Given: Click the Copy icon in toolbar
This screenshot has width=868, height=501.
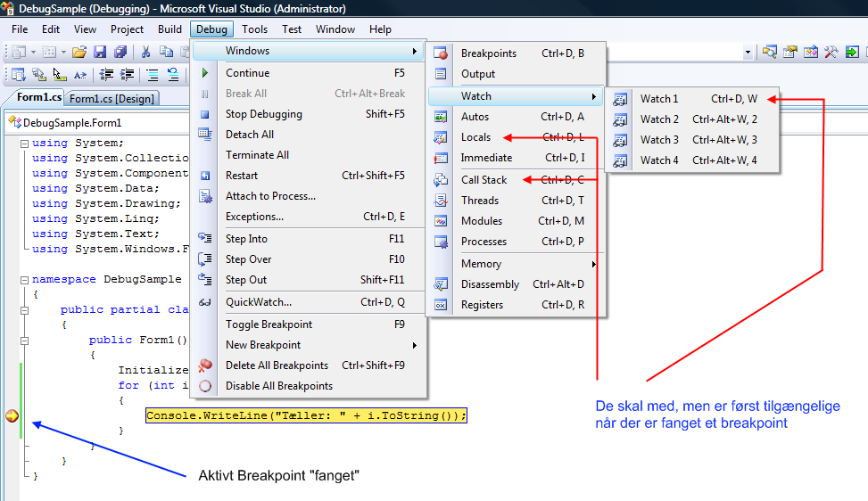Looking at the screenshot, I should [166, 52].
